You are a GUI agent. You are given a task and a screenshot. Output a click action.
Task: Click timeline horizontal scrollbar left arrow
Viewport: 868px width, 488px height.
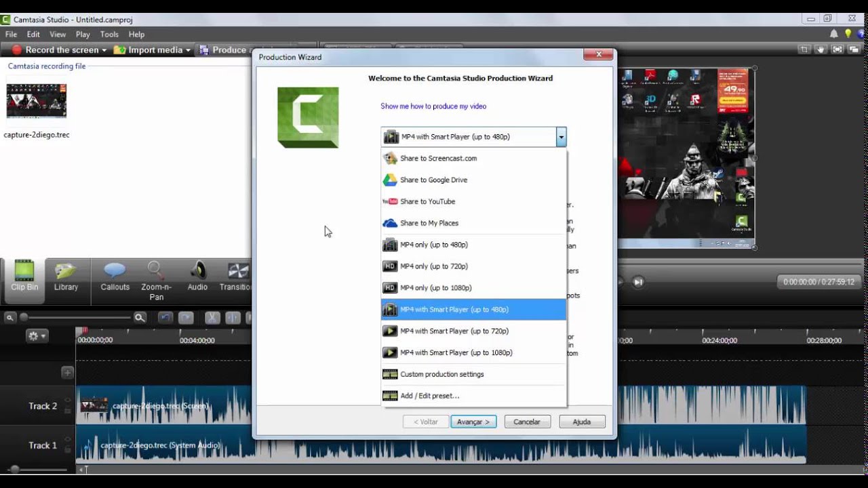click(81, 469)
